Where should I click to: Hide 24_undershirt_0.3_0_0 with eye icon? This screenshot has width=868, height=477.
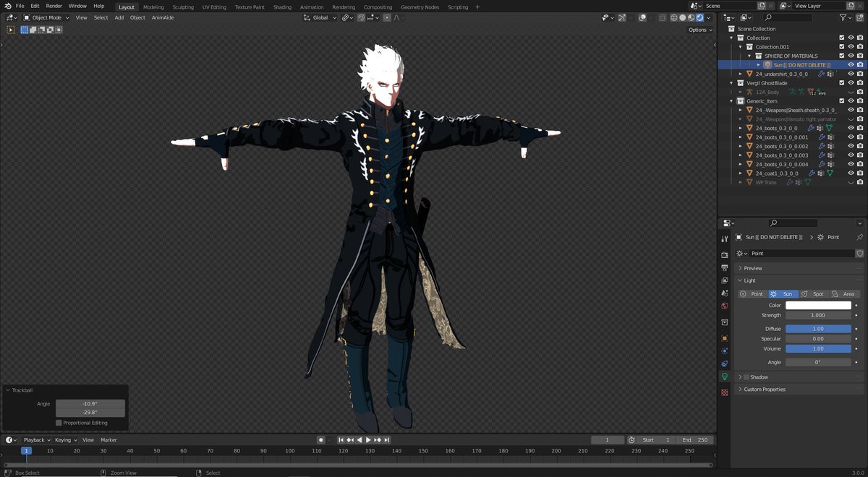point(851,74)
